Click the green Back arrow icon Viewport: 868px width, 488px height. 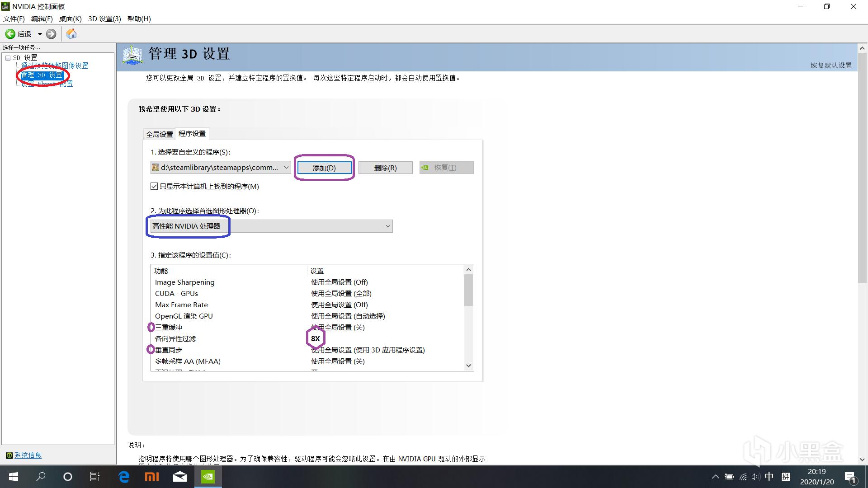click(x=10, y=34)
